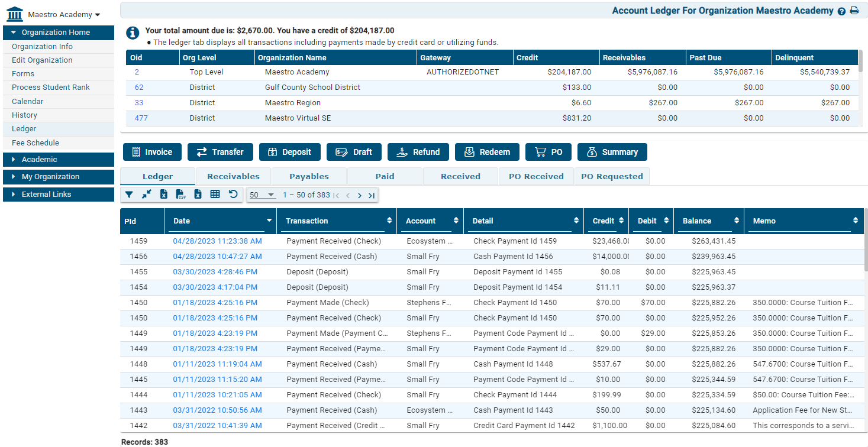
Task: Reset grid with the circular arrow icon
Action: pos(233,195)
